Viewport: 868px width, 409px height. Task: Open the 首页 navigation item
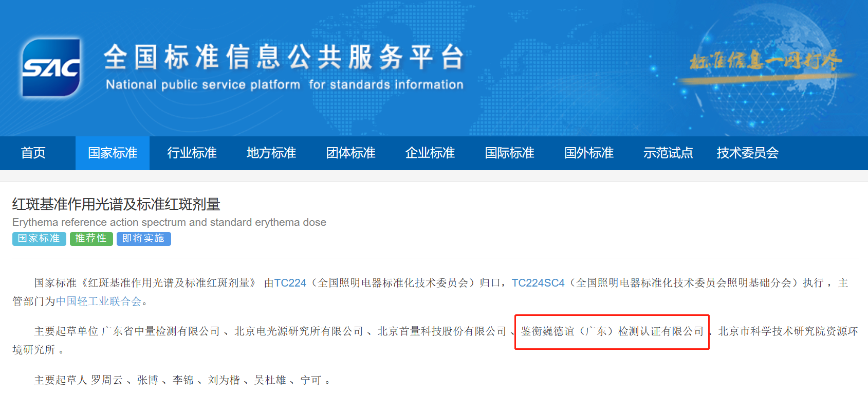(33, 153)
